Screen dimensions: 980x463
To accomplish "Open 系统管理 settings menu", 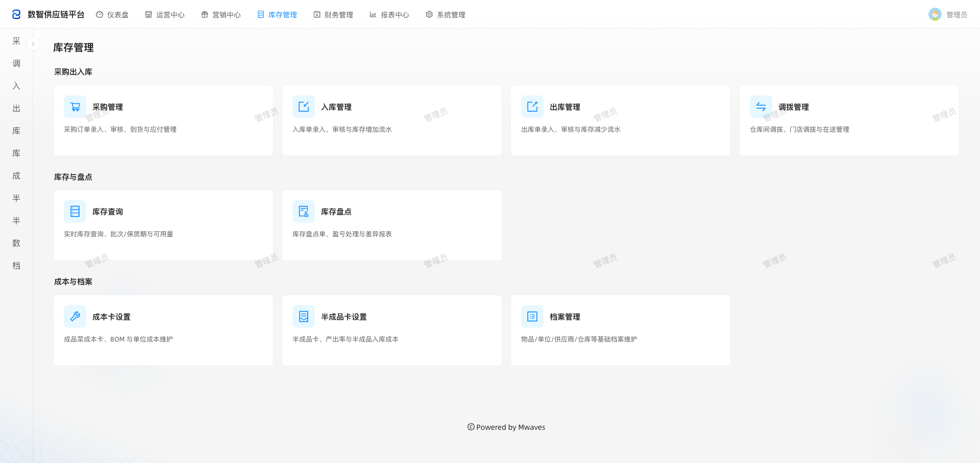I will [446, 15].
